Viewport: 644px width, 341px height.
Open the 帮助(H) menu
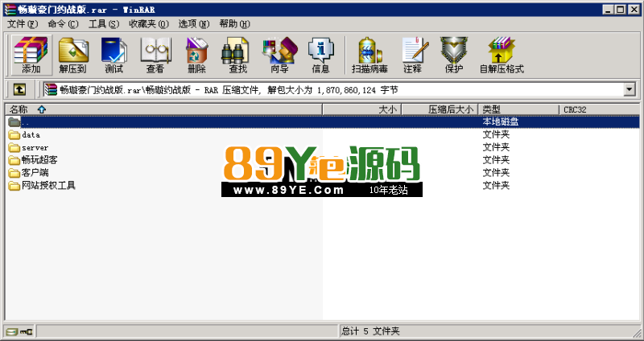[x=234, y=24]
